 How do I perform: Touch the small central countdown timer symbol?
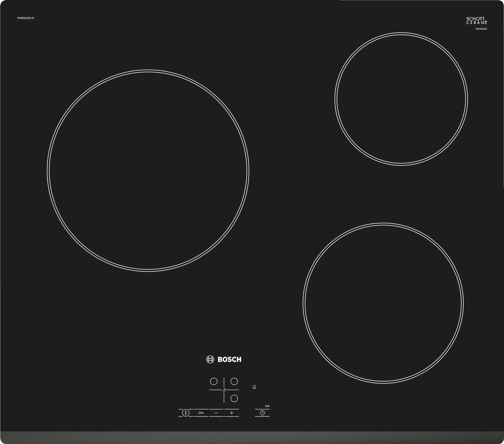(224, 390)
